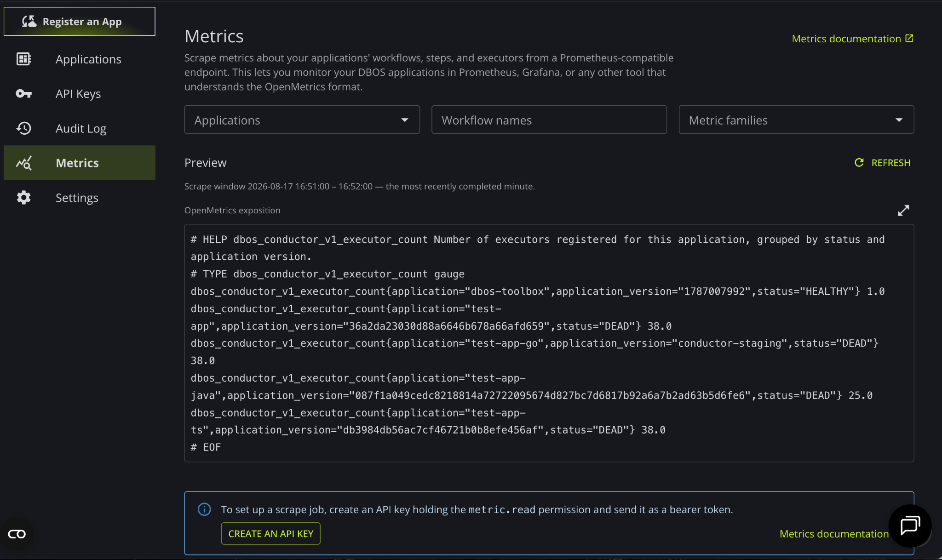Click the Register an App icon
The width and height of the screenshot is (942, 560).
pyautogui.click(x=29, y=22)
